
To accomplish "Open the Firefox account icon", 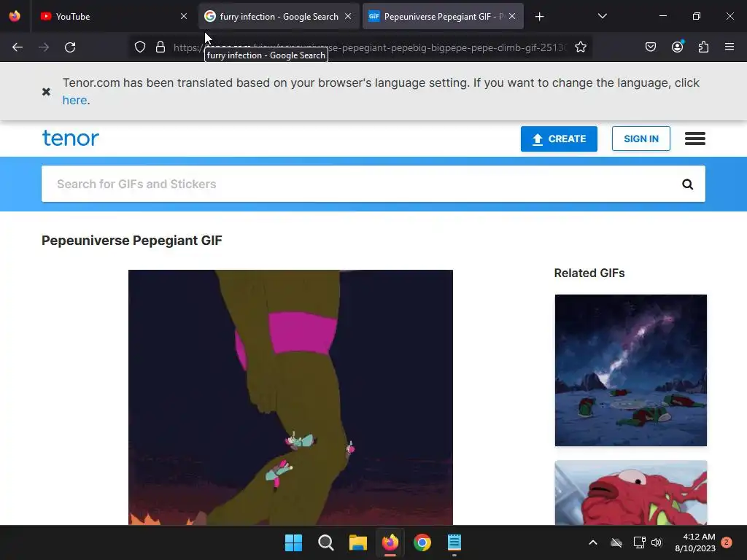I will tap(678, 47).
